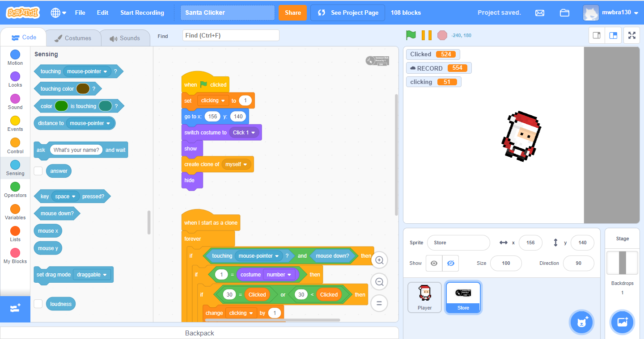Zoom out the code workspace
Screen dimensions: 644x339
pos(380,282)
